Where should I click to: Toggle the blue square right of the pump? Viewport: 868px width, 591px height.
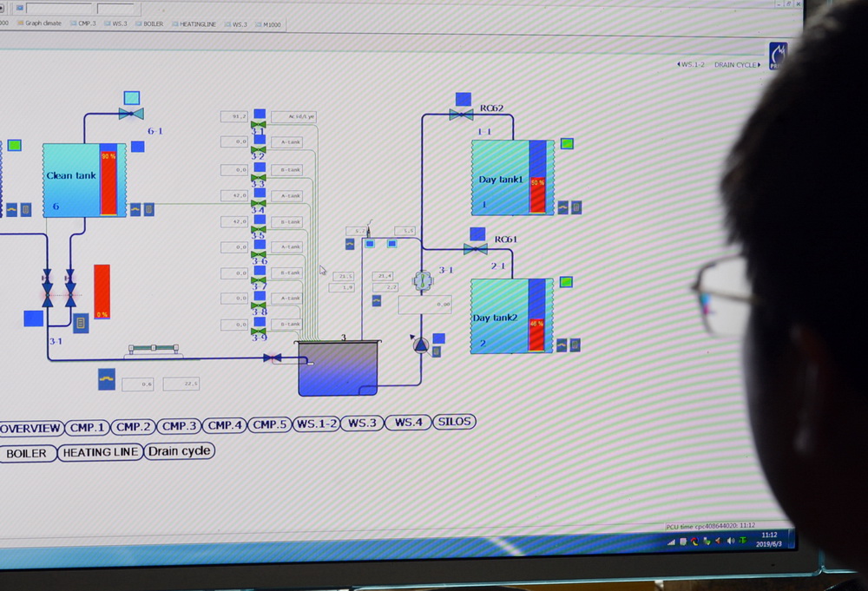[438, 338]
